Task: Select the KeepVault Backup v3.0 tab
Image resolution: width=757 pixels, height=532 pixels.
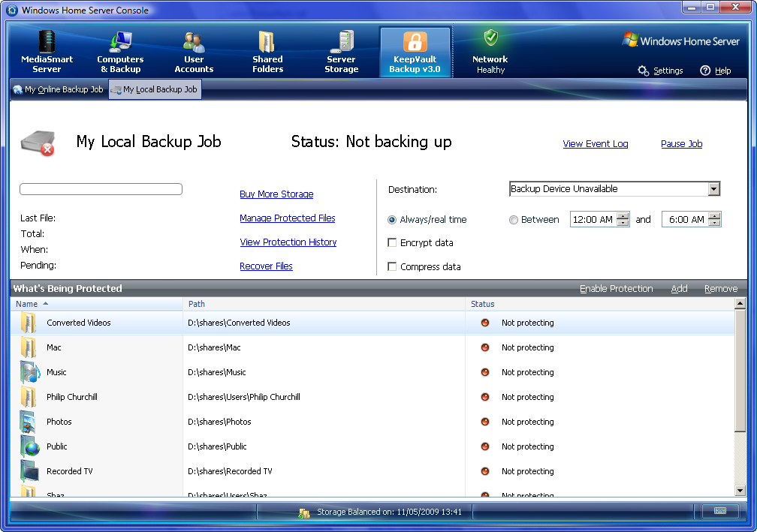Action: click(x=415, y=52)
